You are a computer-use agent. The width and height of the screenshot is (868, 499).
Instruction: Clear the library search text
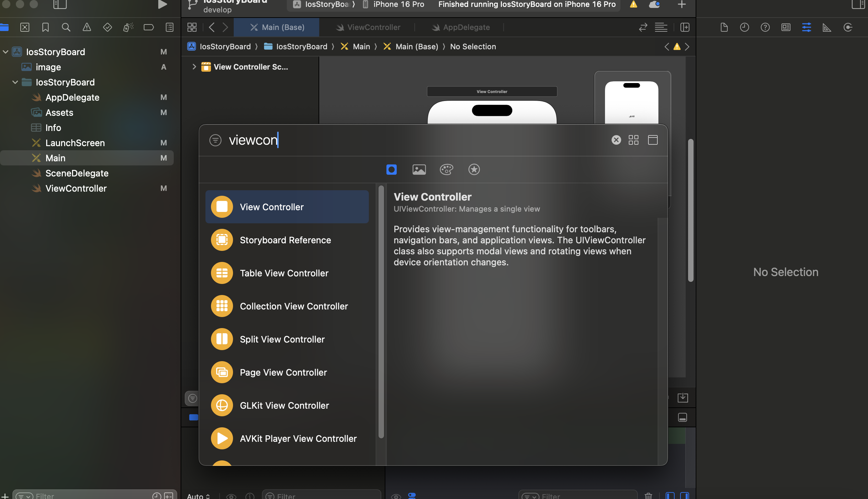[x=616, y=140]
